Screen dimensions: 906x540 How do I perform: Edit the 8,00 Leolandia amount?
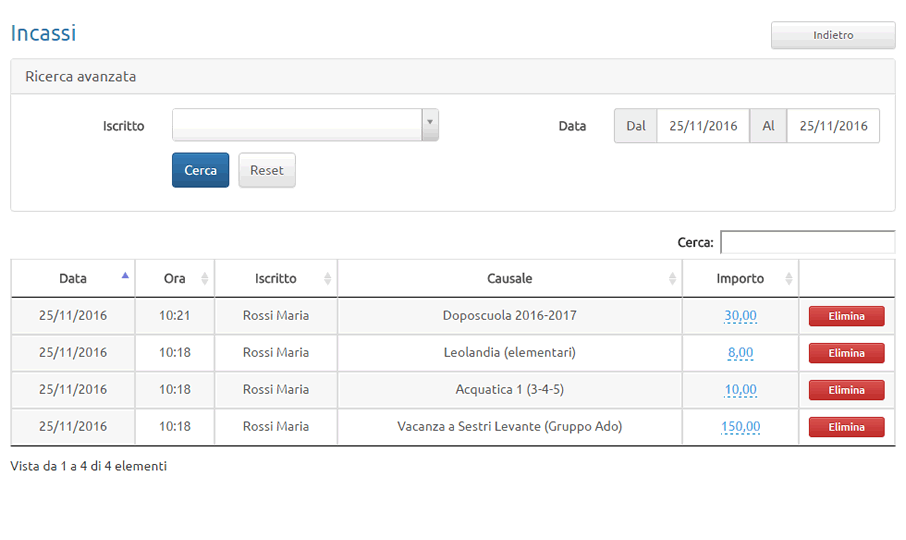(x=740, y=353)
